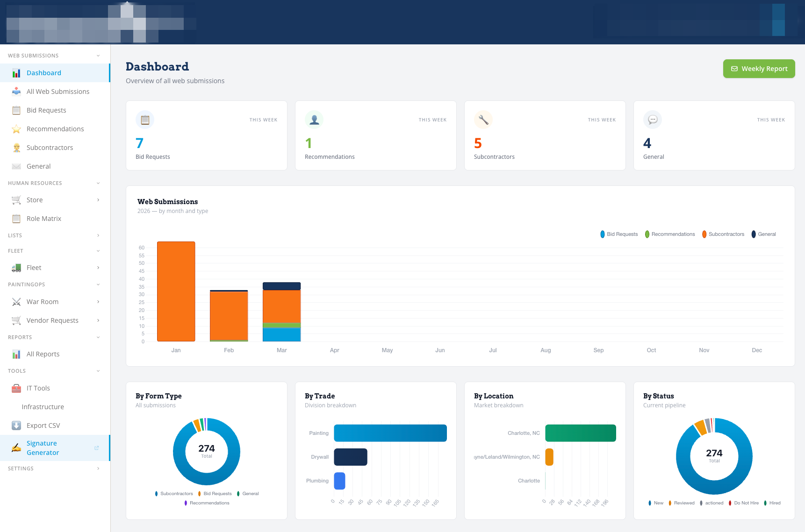Toggle Reviewed status in By Status legend
The image size is (805, 532).
[682, 503]
